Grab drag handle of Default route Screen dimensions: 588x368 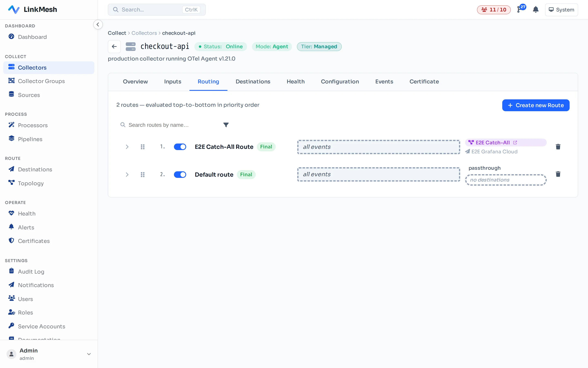pos(143,175)
